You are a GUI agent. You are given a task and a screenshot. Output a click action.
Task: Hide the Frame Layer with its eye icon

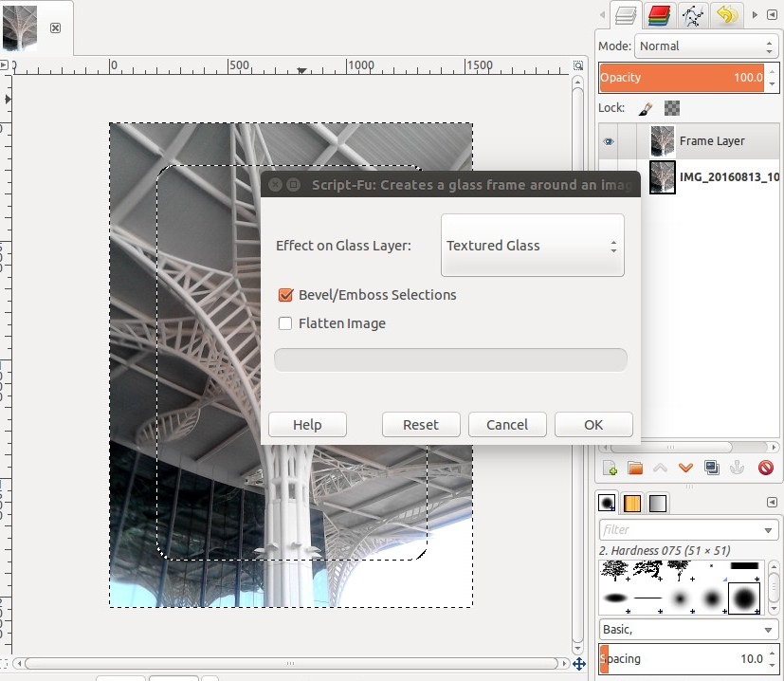point(609,142)
